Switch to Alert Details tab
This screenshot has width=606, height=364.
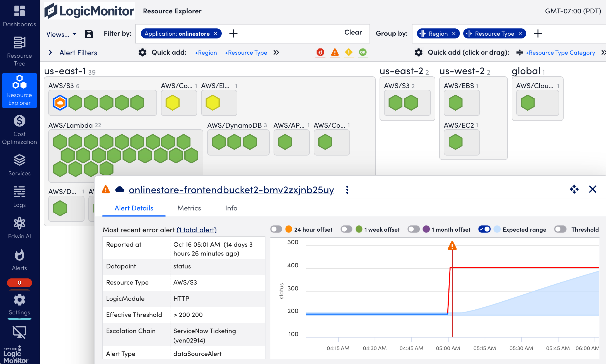pos(134,208)
